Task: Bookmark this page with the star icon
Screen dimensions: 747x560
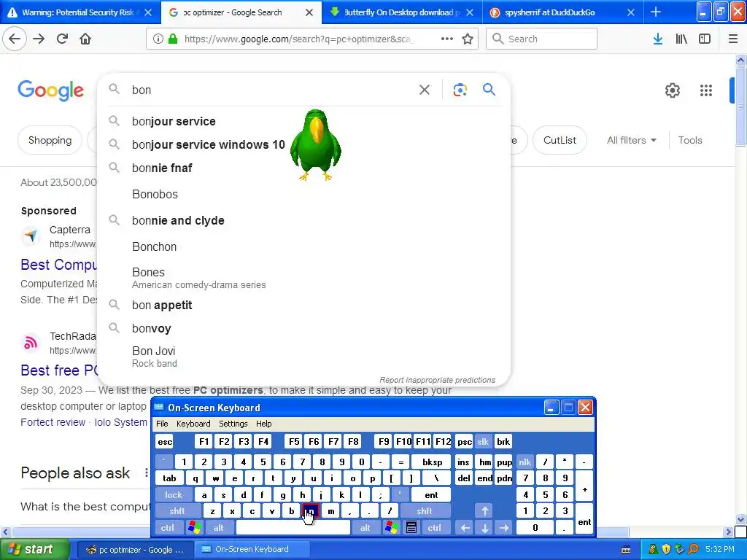Action: (x=468, y=39)
